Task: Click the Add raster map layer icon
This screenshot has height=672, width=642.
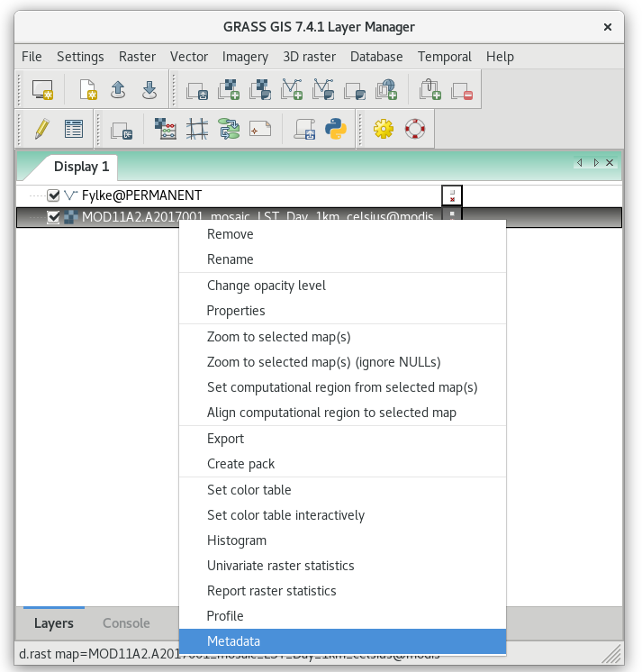Action: 229,90
